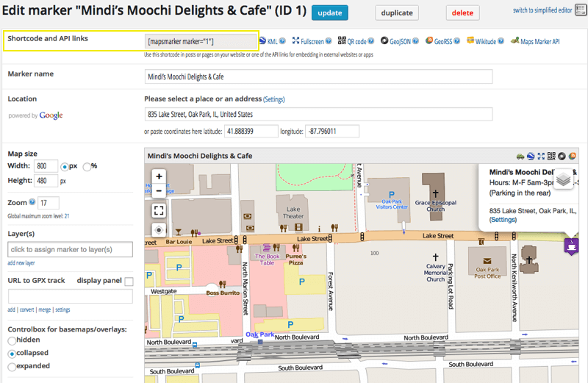Click the simplified editor icon beside its link
Image resolution: width=588 pixels, height=383 pixels.
[x=581, y=10]
